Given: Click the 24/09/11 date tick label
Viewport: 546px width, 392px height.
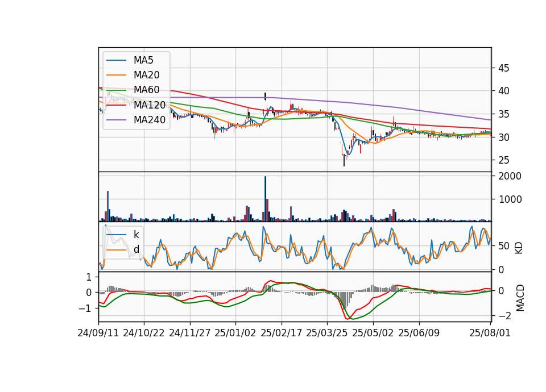Looking at the screenshot, I should (98, 333).
